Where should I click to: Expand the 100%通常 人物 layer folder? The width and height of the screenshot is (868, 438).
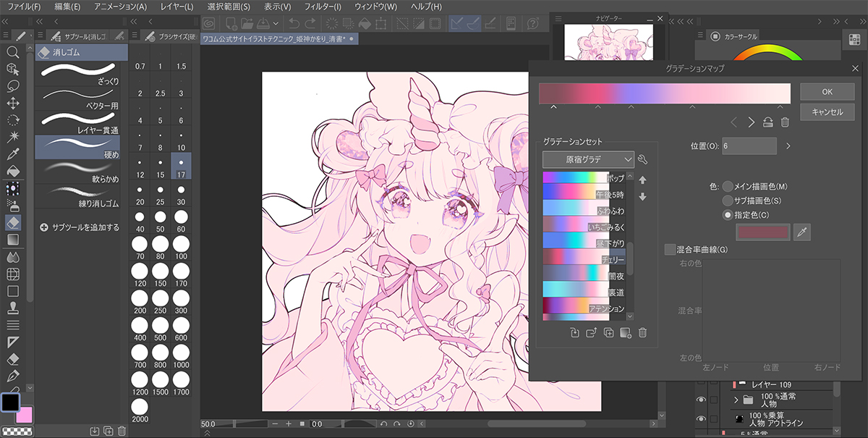click(x=736, y=400)
